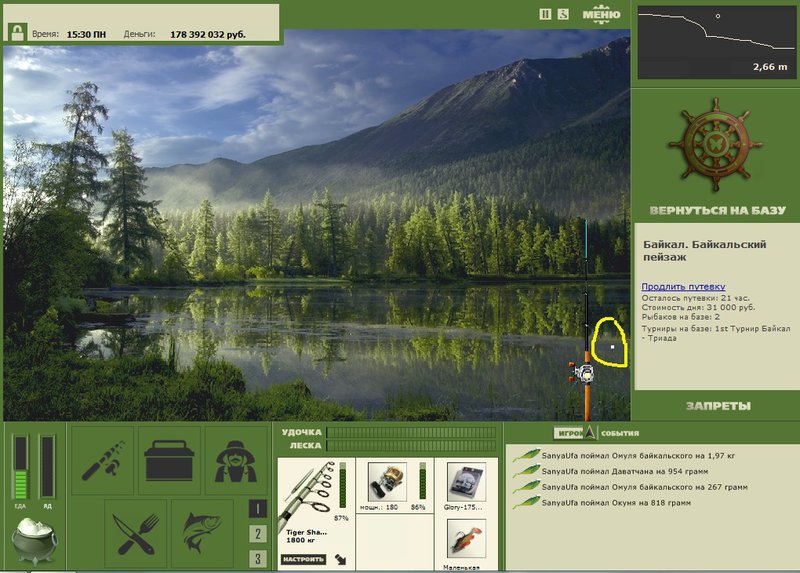Image resolution: width=800 pixels, height=573 pixels.
Task: Click the diagonal arrow beside НАСТРОИТЬ
Action: [x=341, y=559]
